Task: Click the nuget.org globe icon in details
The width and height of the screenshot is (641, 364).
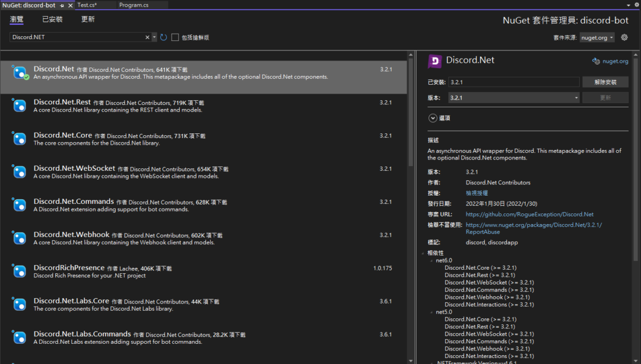Action: [x=596, y=61]
